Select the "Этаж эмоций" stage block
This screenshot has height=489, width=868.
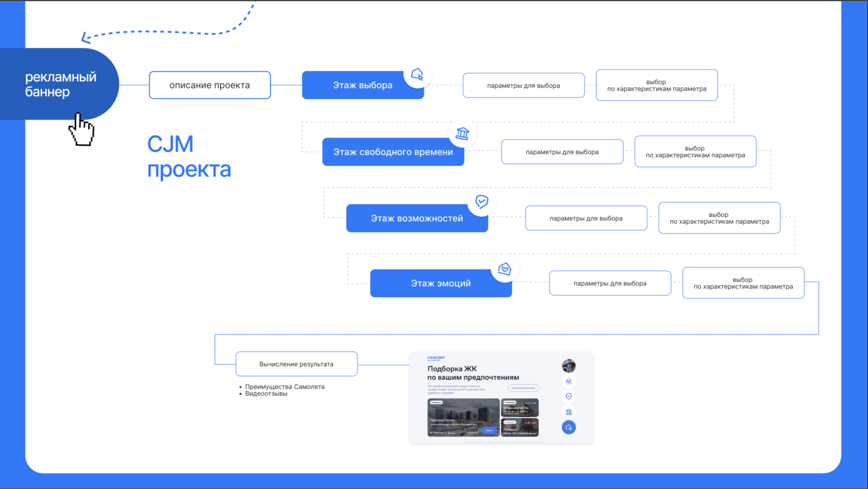pos(441,283)
